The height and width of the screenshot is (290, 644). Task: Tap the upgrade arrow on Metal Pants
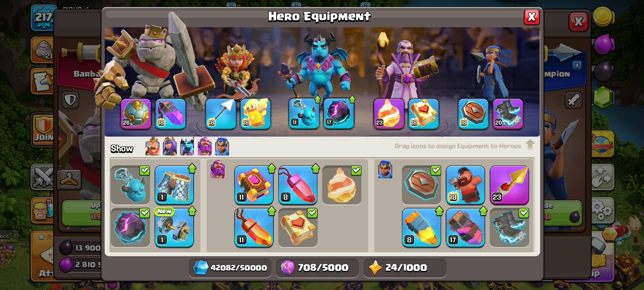click(192, 168)
